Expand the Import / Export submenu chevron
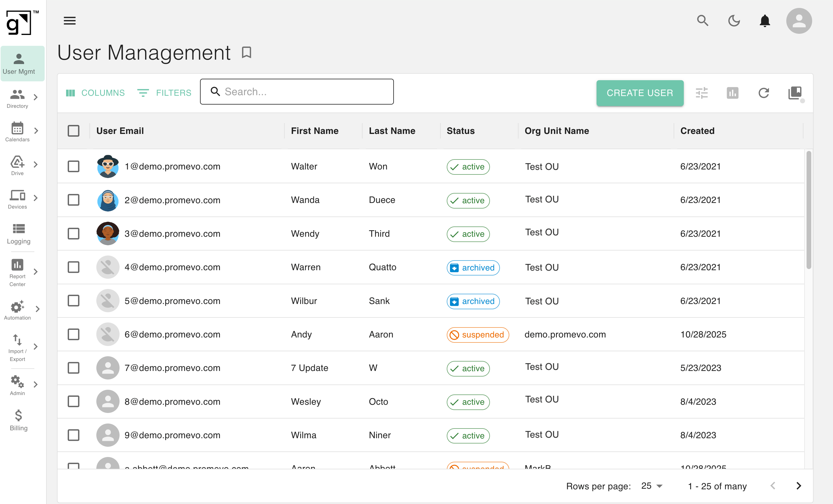The height and width of the screenshot is (504, 833). pos(36,347)
